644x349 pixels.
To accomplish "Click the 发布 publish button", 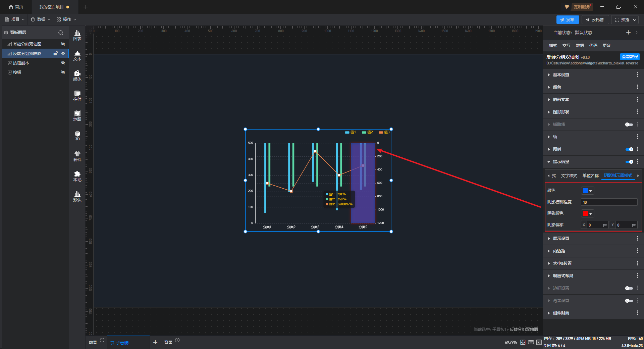I will tap(568, 20).
